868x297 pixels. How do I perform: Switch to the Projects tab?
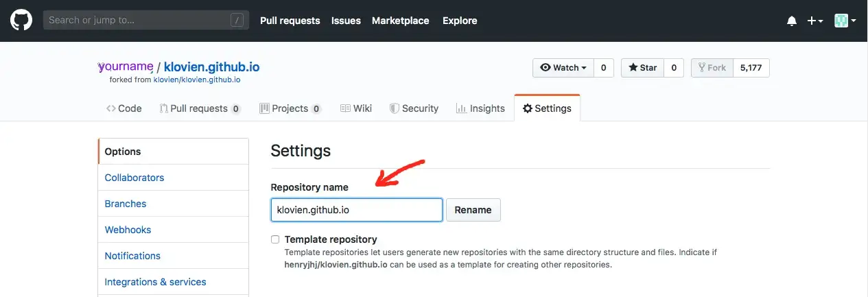290,108
